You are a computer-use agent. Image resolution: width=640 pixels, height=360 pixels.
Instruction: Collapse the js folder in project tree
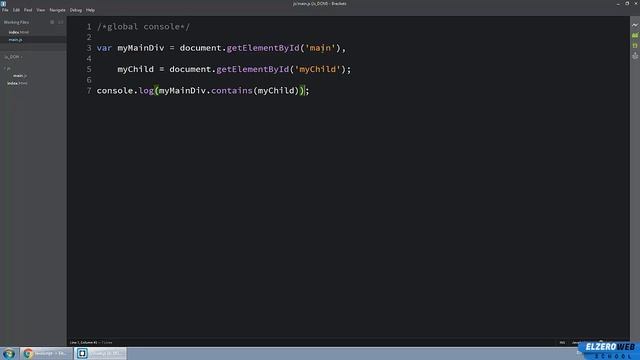8,68
